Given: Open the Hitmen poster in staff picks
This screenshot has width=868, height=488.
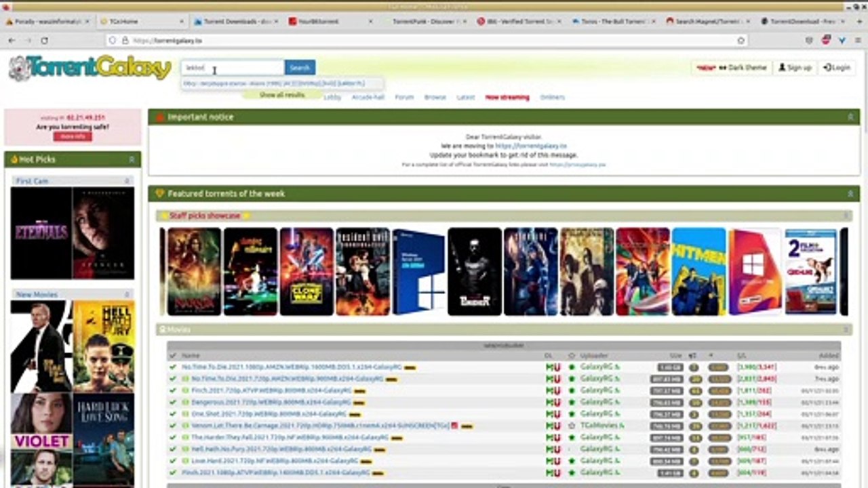Looking at the screenshot, I should coord(699,271).
